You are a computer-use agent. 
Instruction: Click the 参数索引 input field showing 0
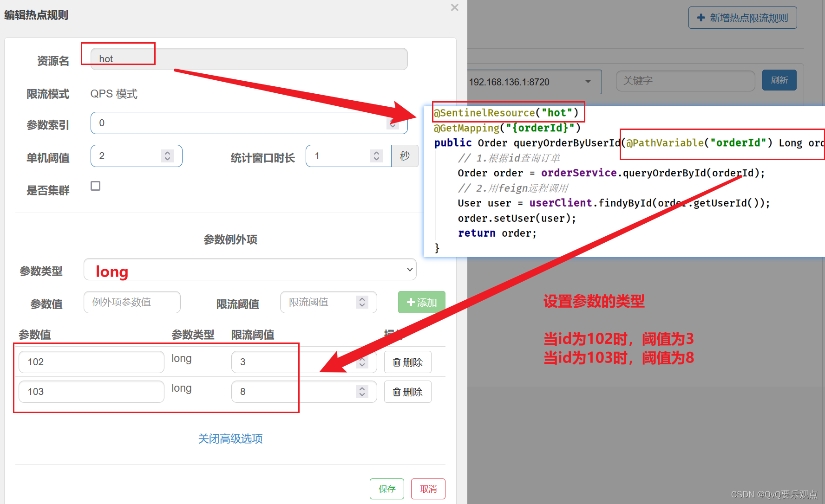pyautogui.click(x=249, y=123)
